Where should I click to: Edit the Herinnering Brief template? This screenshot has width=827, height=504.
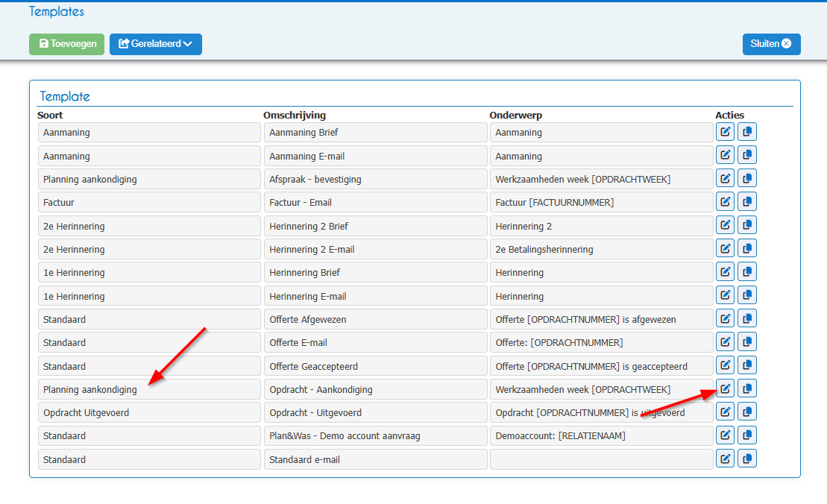click(725, 271)
